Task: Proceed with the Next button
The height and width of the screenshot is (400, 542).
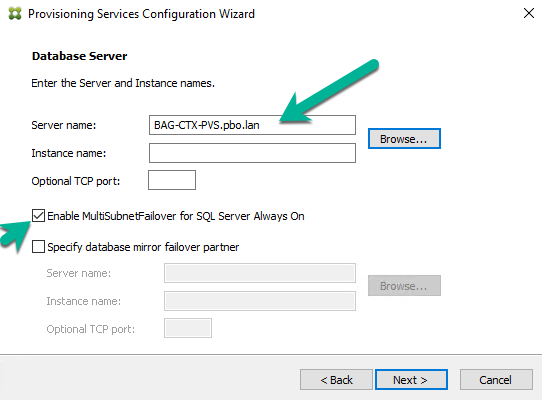Action: coord(411,380)
